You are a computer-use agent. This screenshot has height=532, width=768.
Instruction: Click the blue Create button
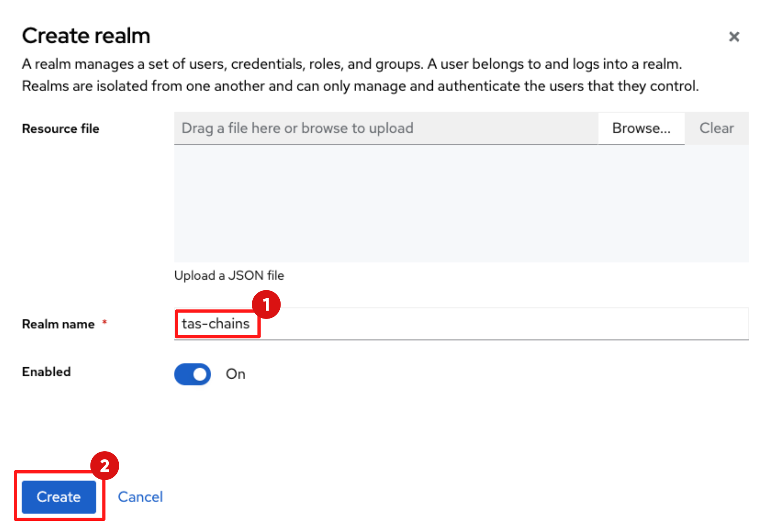59,497
